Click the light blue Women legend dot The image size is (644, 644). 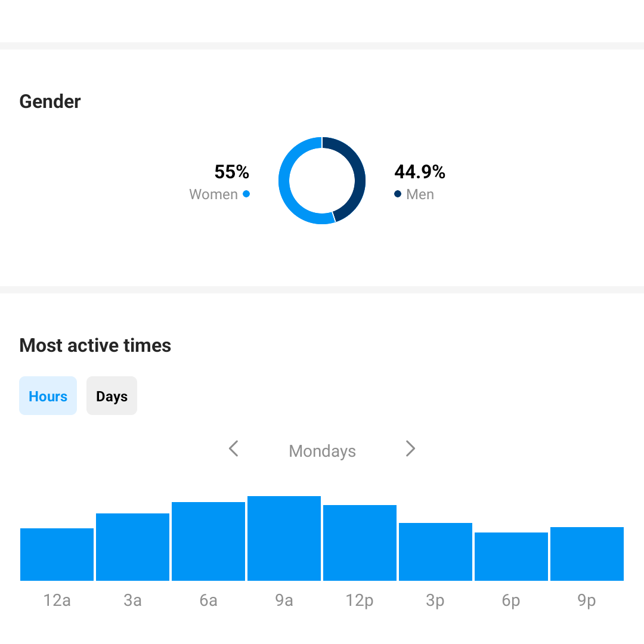click(246, 194)
